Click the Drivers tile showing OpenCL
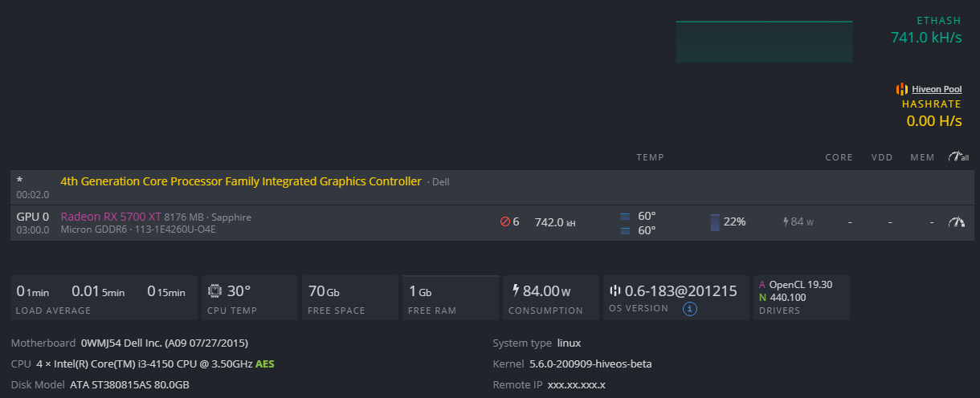 tap(801, 298)
